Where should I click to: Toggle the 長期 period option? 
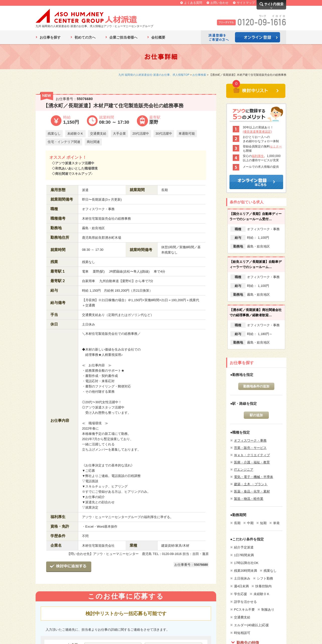(x=235, y=523)
